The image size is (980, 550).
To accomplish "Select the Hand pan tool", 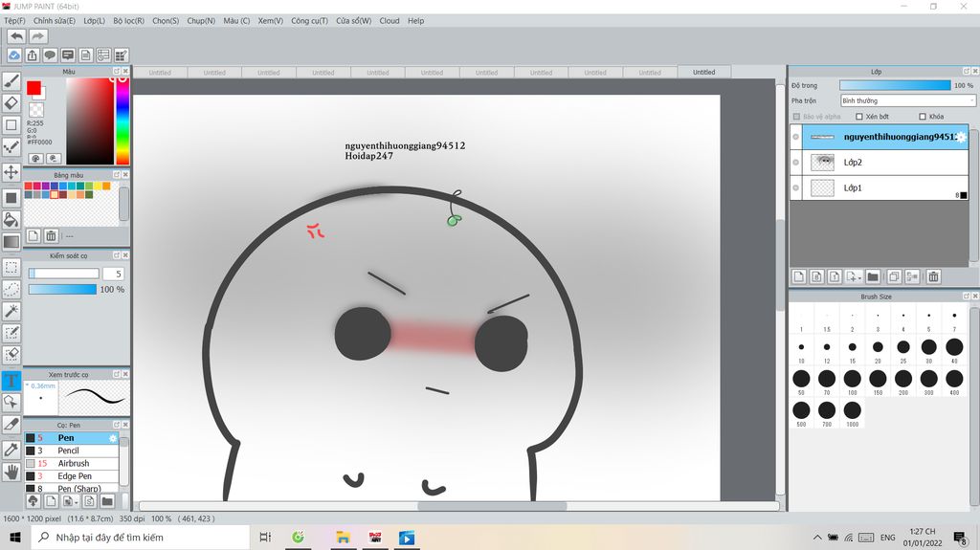I will [11, 472].
